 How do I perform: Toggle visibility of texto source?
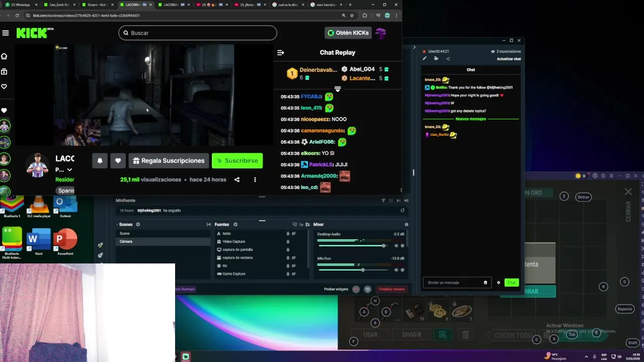(x=294, y=233)
